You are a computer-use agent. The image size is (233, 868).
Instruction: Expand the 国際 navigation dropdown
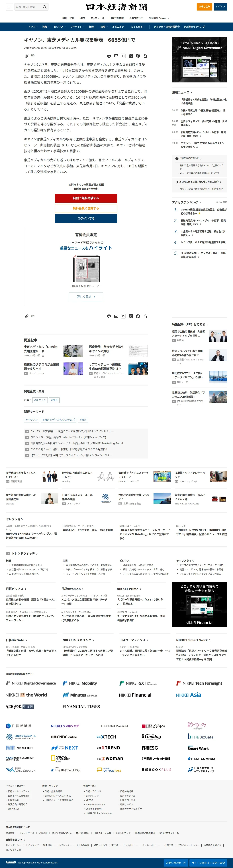pos(104,27)
